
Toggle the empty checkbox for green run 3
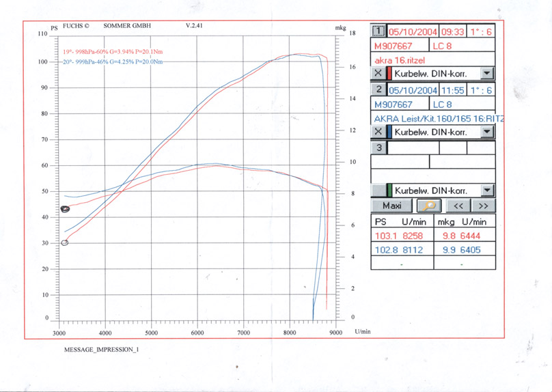click(x=378, y=191)
